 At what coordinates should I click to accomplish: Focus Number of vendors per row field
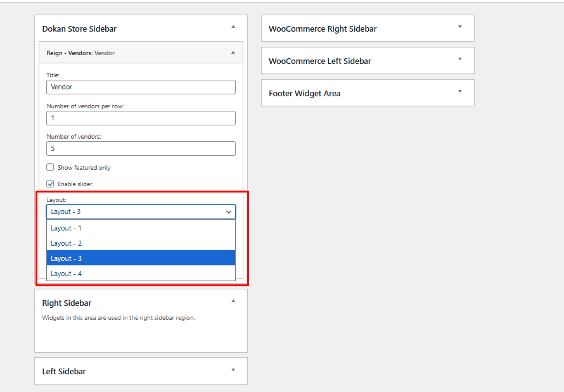[x=141, y=118]
